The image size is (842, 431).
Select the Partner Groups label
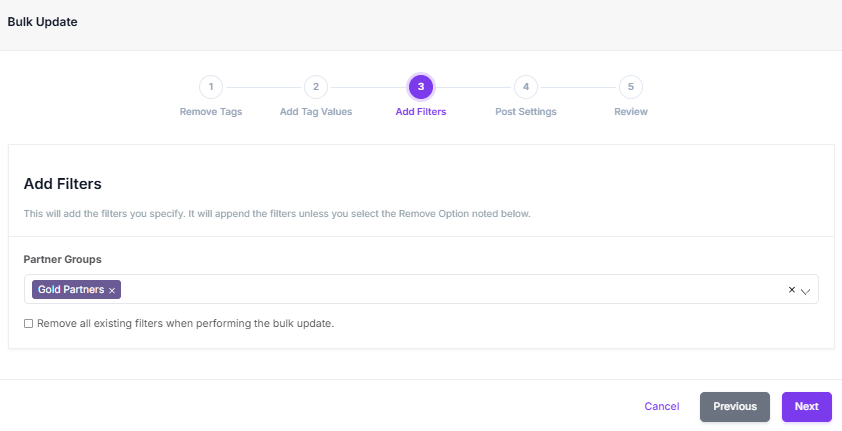point(63,259)
